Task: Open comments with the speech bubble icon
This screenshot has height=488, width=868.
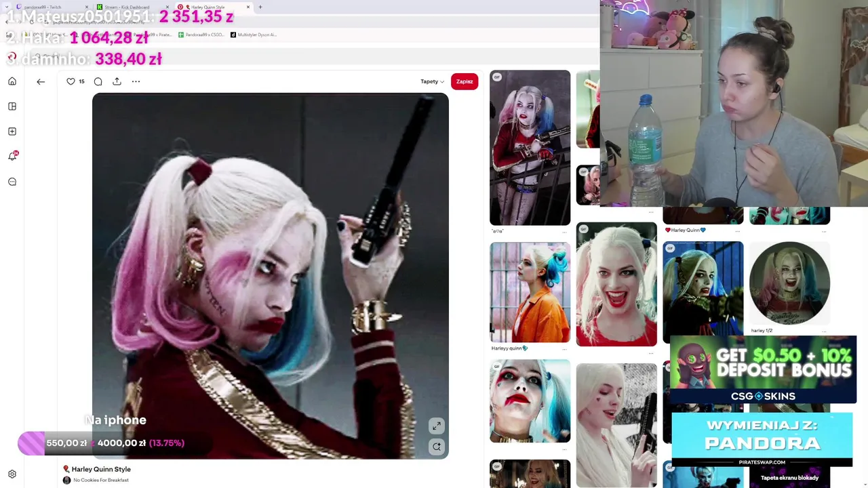Action: point(98,81)
